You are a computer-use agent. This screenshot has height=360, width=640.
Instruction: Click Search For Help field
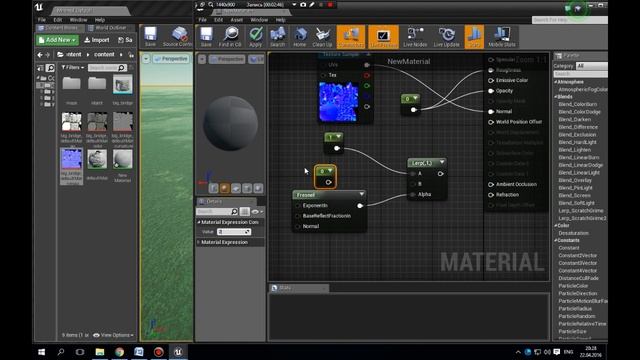569,20
